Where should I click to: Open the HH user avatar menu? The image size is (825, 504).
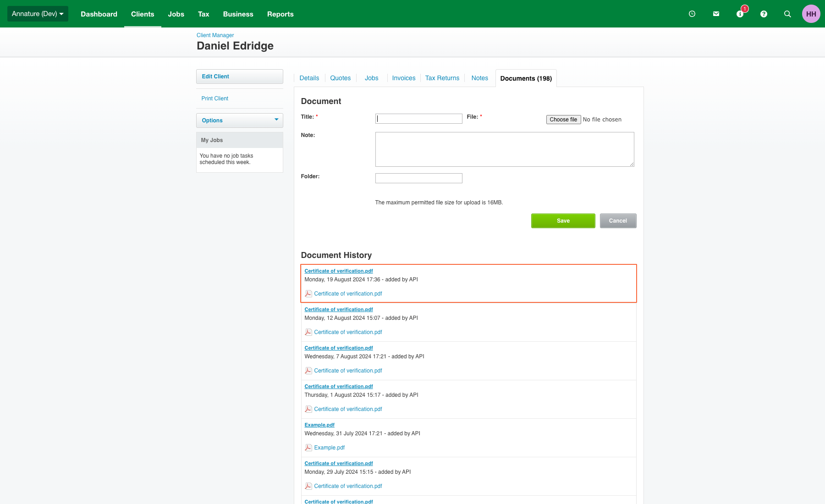pos(811,14)
